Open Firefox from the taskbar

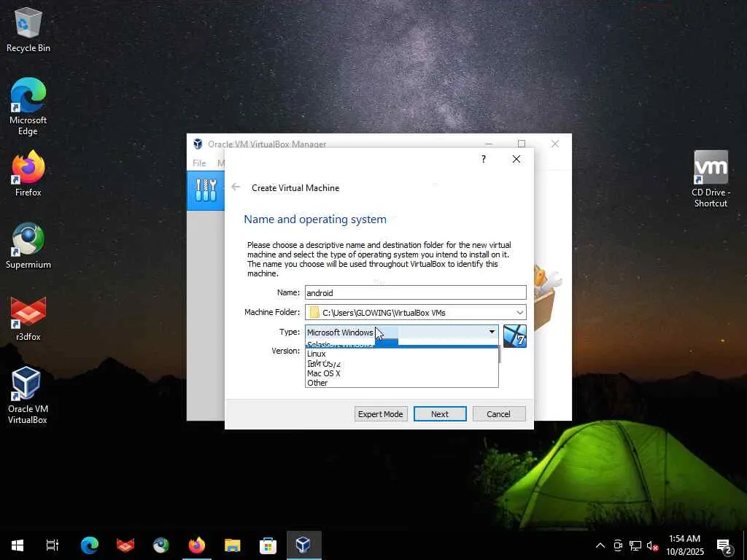197,545
